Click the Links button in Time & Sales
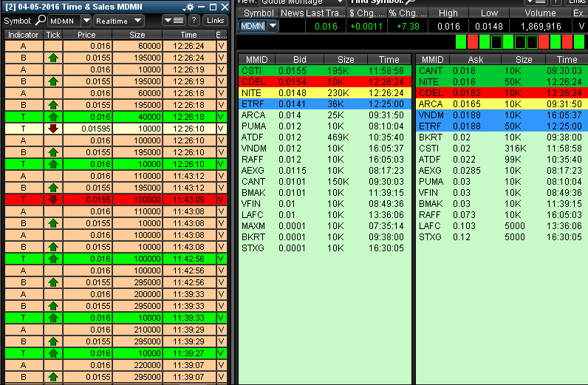The height and width of the screenshot is (385, 588). pos(215,21)
